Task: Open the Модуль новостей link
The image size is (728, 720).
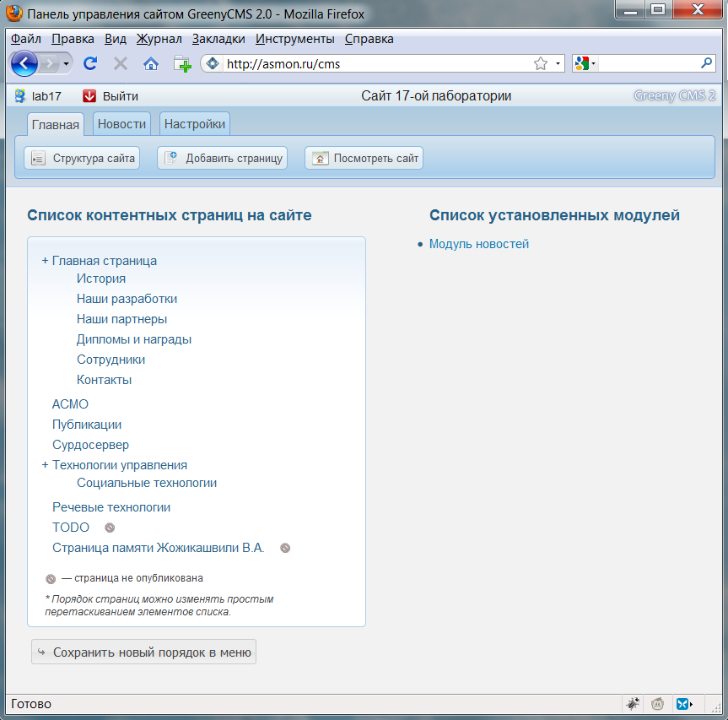Action: pyautogui.click(x=478, y=243)
